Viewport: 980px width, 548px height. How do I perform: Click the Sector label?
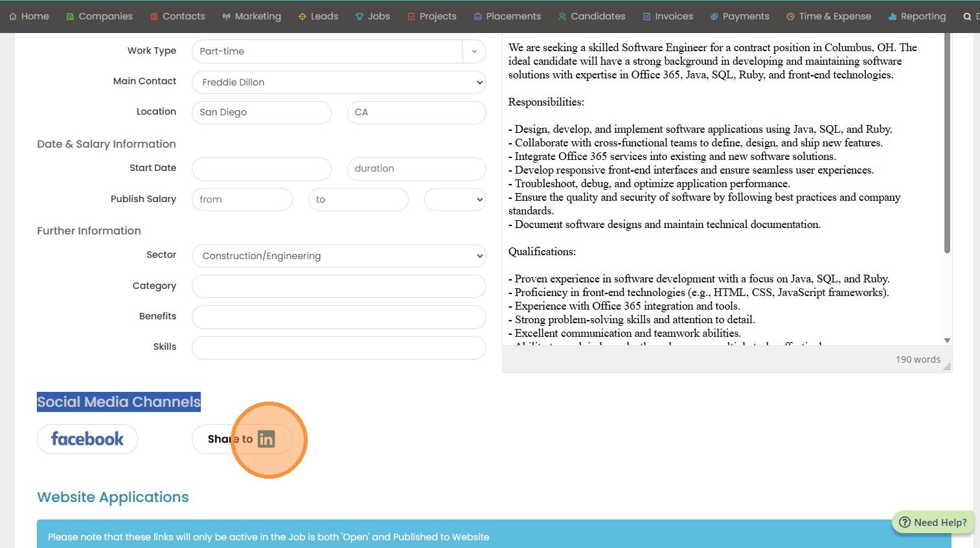(161, 255)
